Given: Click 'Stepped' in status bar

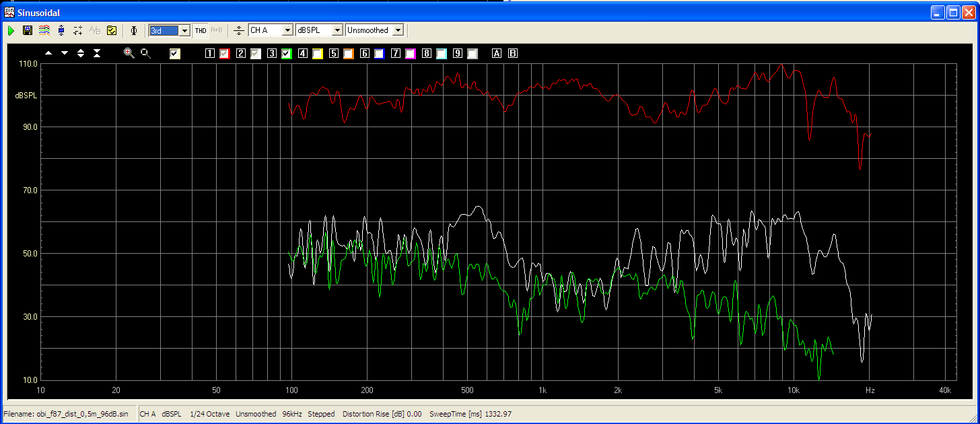Looking at the screenshot, I should 321,414.
